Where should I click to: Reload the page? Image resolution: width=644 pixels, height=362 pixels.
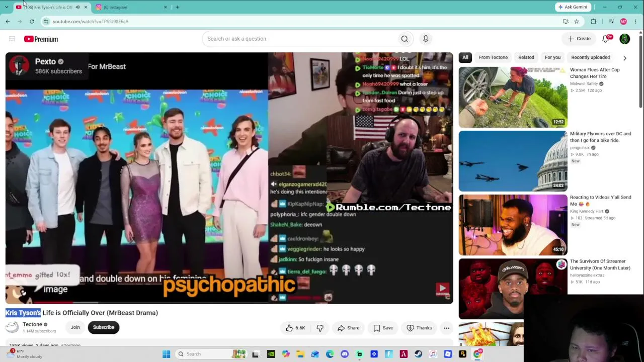(x=32, y=22)
